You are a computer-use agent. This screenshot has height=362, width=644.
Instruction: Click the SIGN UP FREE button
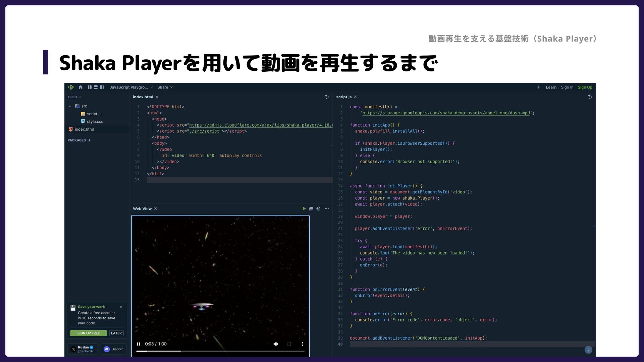[89, 333]
